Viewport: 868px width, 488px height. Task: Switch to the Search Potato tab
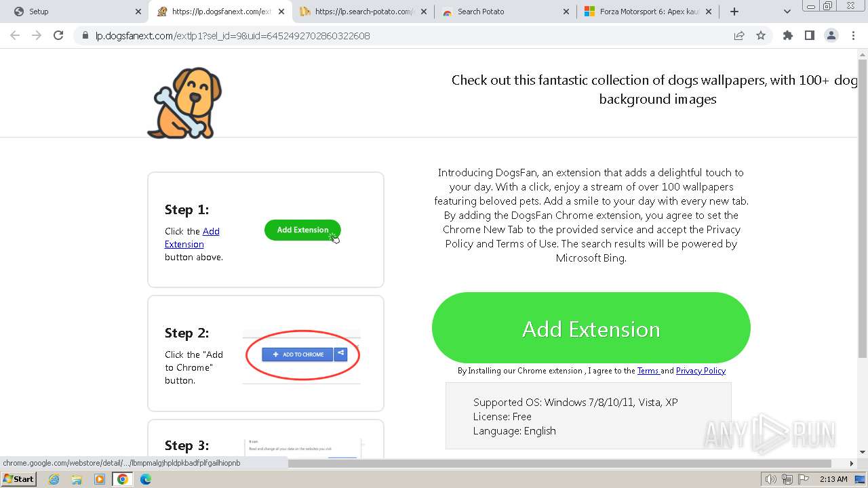tap(505, 12)
